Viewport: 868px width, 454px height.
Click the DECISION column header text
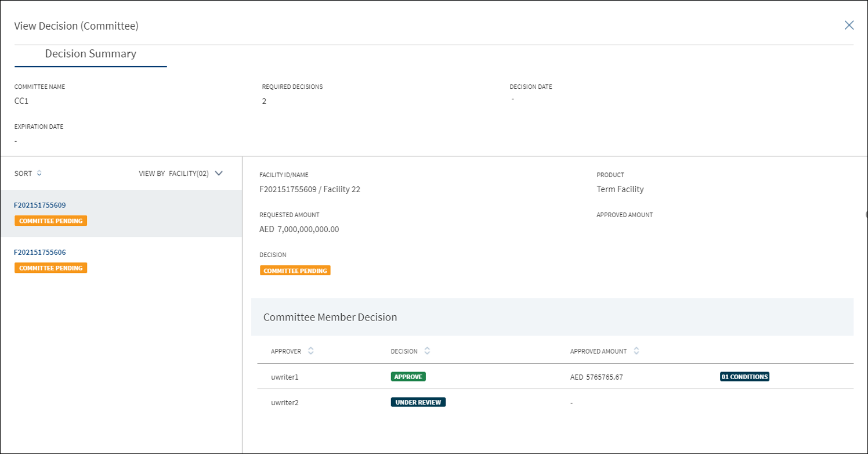point(404,351)
